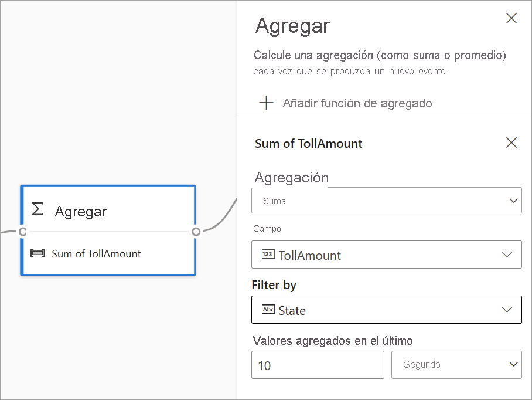
Task: Close the Agregar configuration panel
Action: click(x=511, y=18)
